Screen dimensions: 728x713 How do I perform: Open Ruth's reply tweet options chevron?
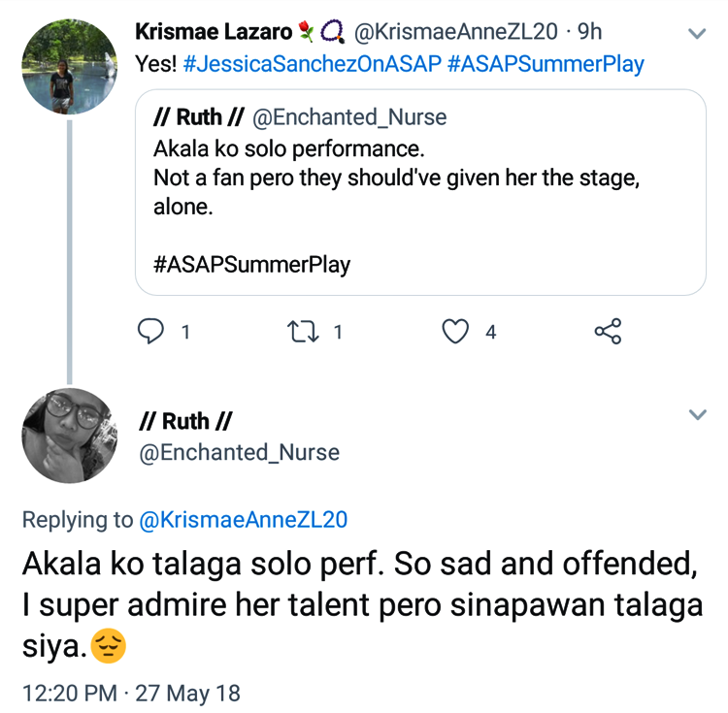(697, 415)
